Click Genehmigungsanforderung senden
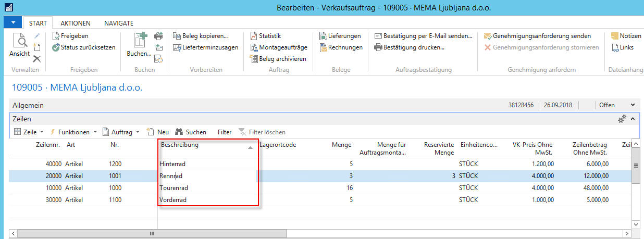 coord(537,36)
